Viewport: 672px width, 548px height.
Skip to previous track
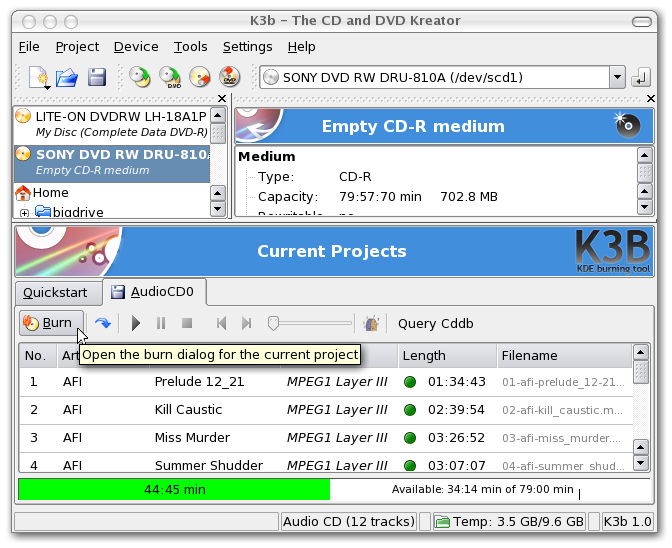pos(221,323)
